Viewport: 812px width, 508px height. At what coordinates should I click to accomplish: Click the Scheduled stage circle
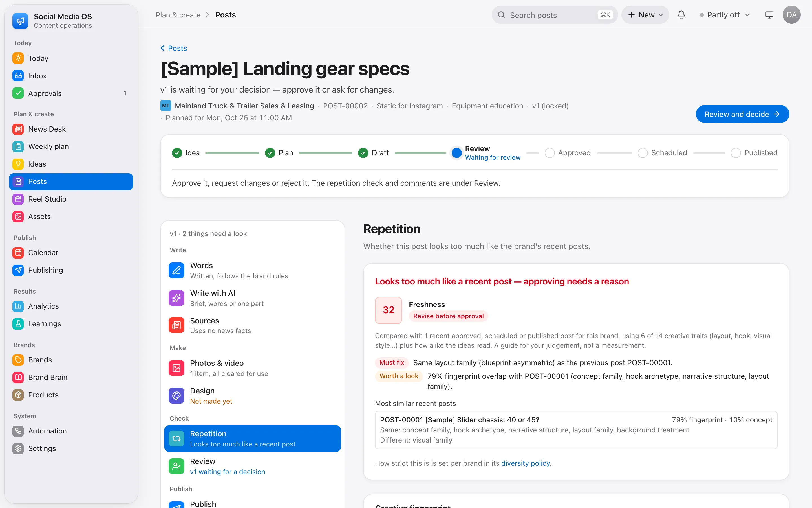(x=642, y=153)
